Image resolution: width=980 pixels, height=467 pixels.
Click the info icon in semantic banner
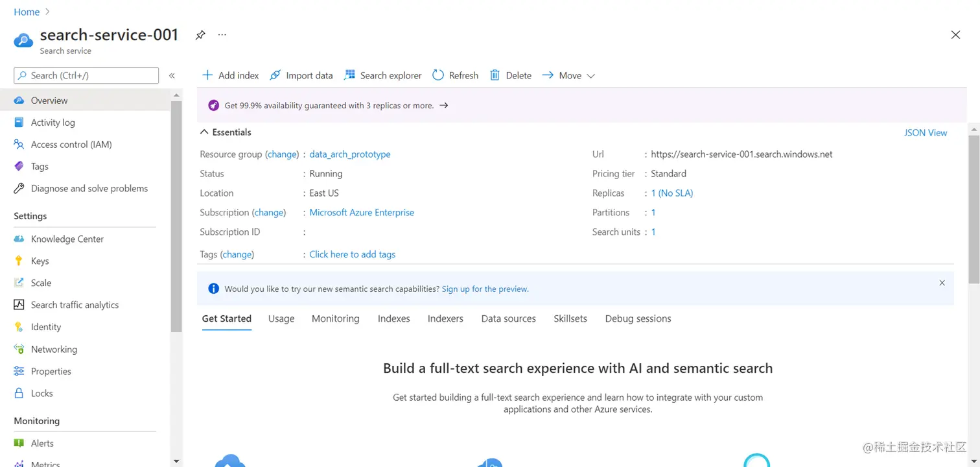tap(213, 289)
